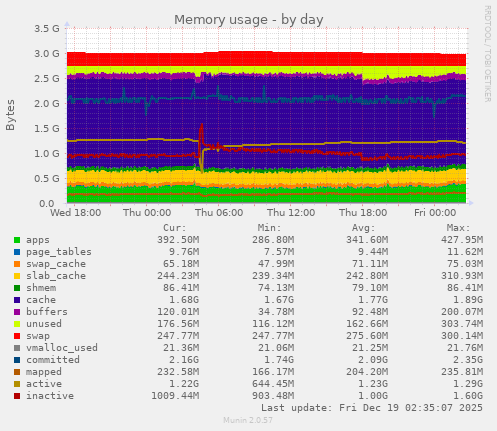Viewport: 497px width, 431px height.
Task: Select the 'vmalloc_used' legend label
Action: (62, 348)
